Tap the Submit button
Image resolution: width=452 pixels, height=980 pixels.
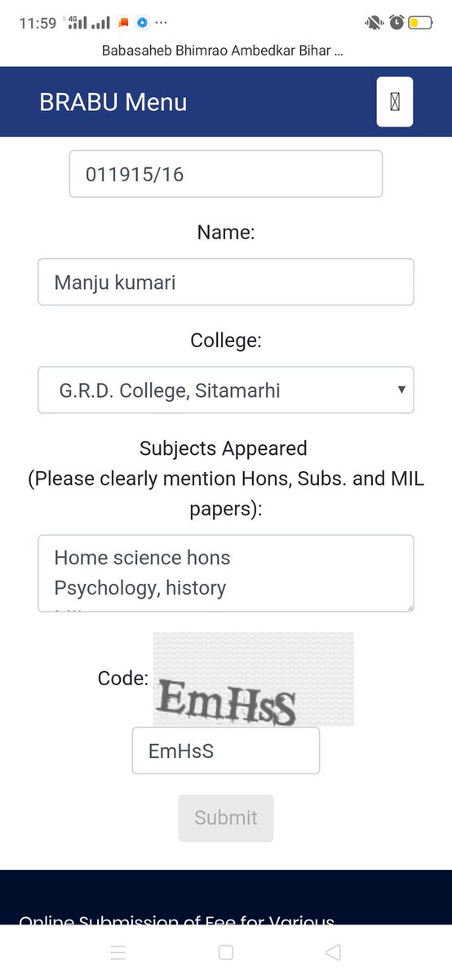click(x=226, y=817)
